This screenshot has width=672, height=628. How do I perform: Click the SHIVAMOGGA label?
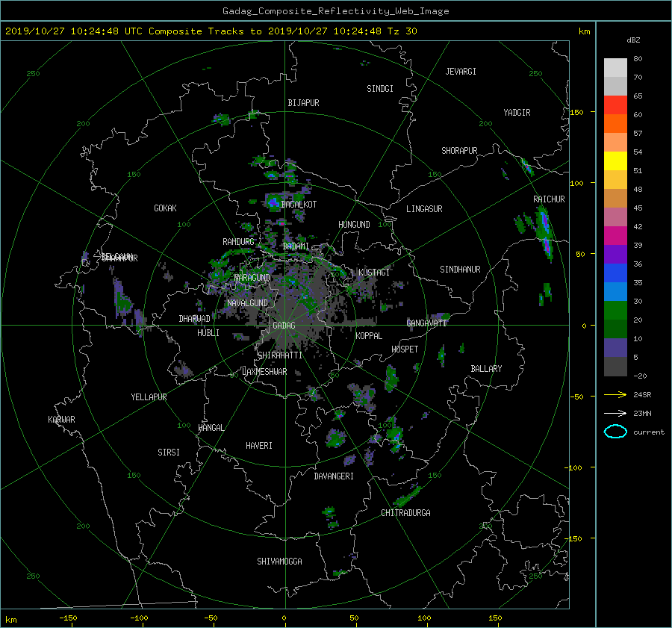[279, 562]
